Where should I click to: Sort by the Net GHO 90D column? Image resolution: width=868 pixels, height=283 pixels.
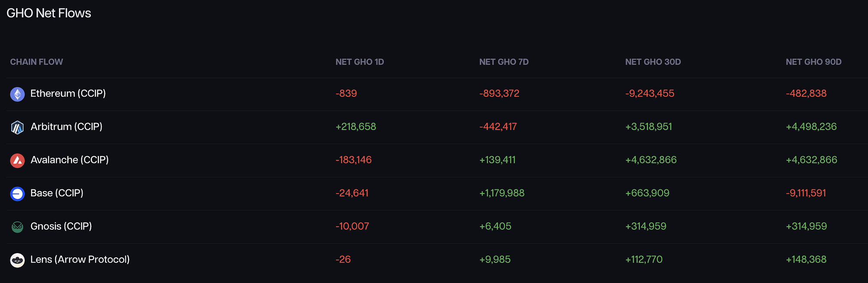click(x=813, y=62)
